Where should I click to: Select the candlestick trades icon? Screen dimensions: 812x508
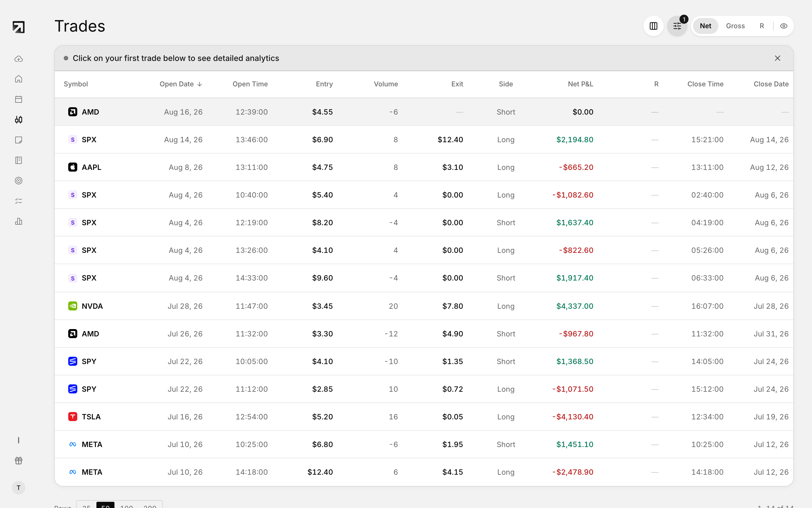coord(18,120)
